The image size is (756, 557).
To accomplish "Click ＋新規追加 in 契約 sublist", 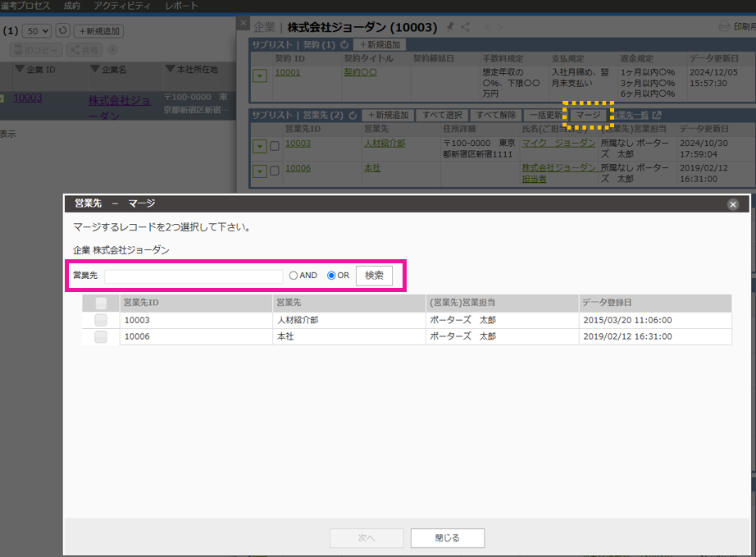I will click(380, 45).
